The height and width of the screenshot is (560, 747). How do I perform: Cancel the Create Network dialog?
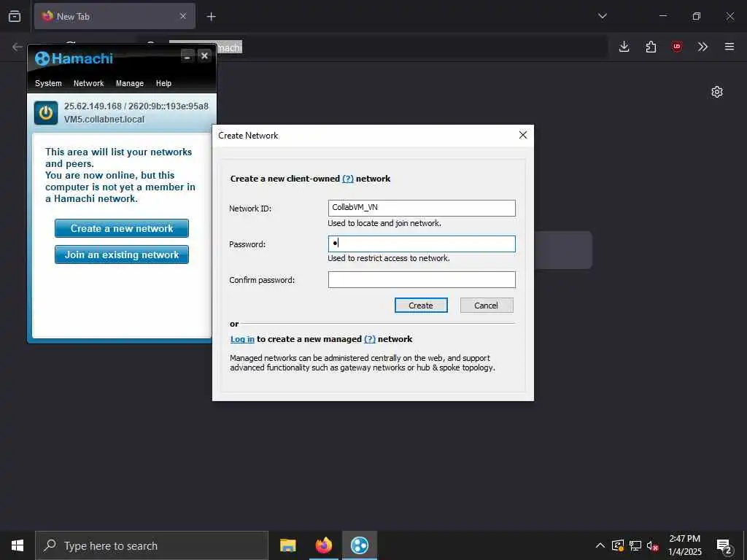pos(487,306)
